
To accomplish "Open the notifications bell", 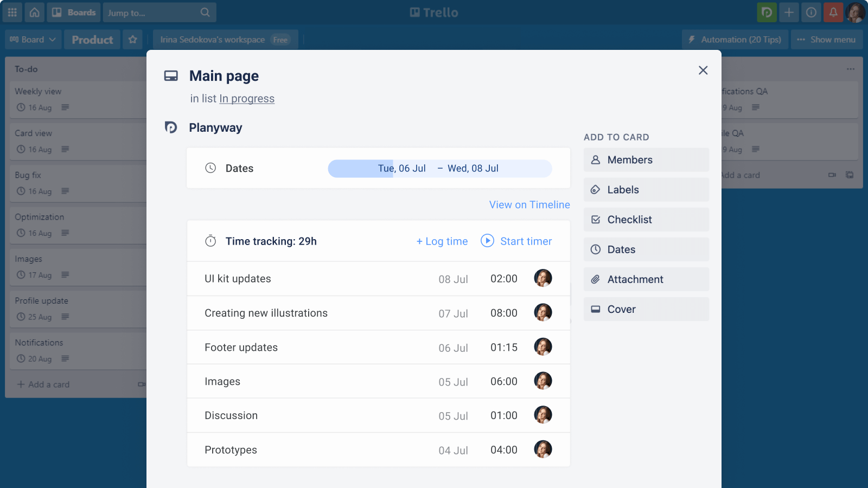I will 834,12.
